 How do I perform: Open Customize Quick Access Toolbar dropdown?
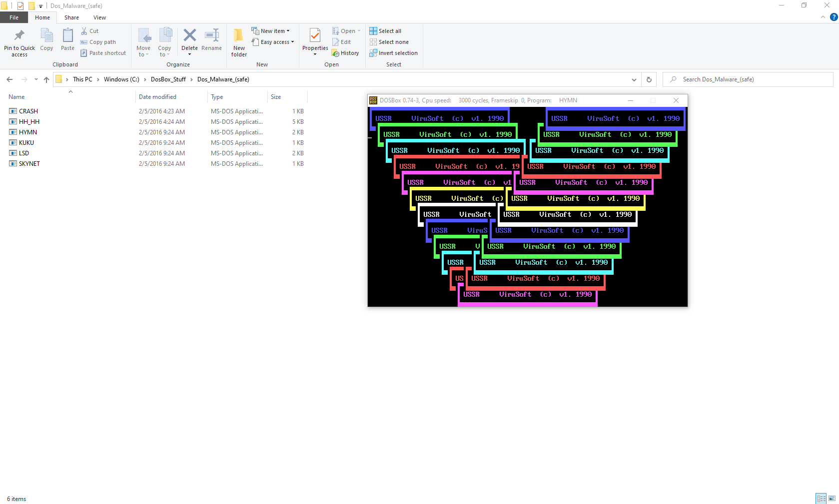pyautogui.click(x=40, y=6)
